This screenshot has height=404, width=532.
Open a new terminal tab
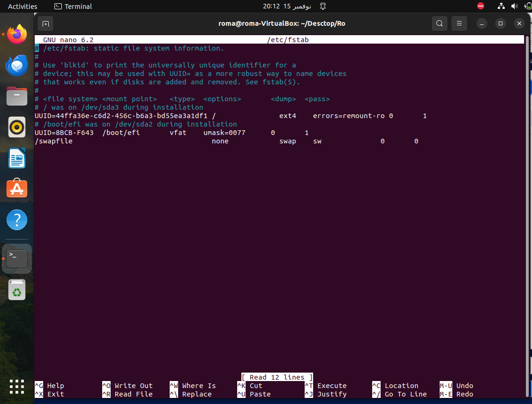pos(45,23)
